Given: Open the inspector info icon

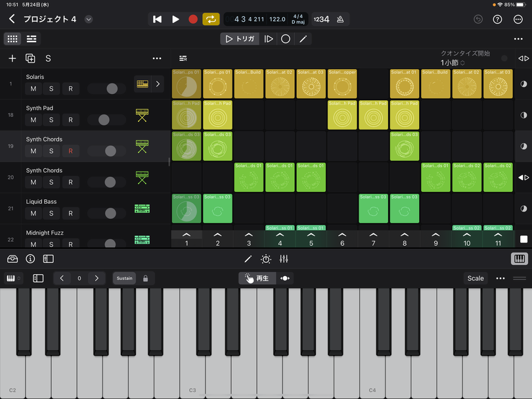Looking at the screenshot, I should pyautogui.click(x=30, y=259).
